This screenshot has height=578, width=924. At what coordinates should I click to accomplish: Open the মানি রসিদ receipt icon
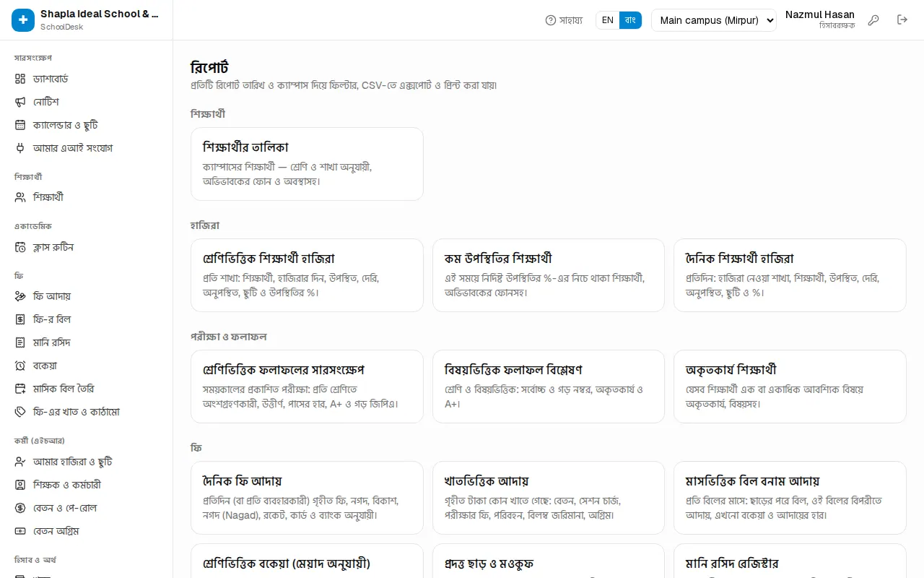point(20,342)
